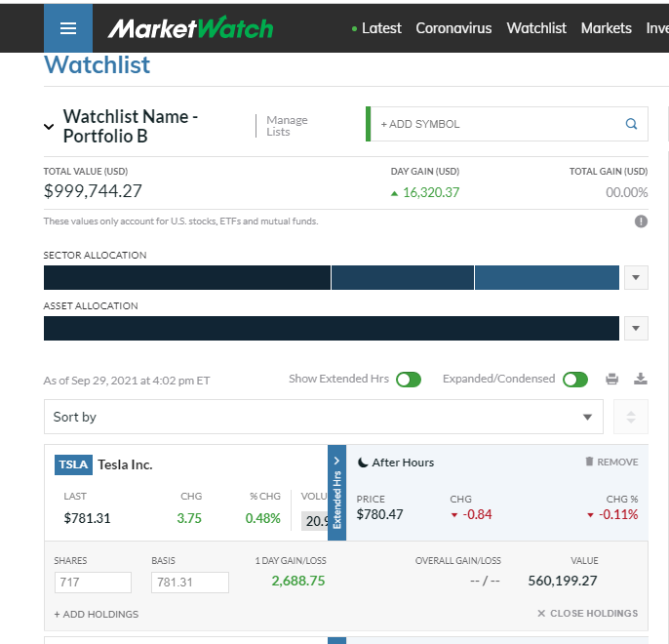669x644 pixels.
Task: Expand watchlist name chevron
Action: [x=49, y=126]
